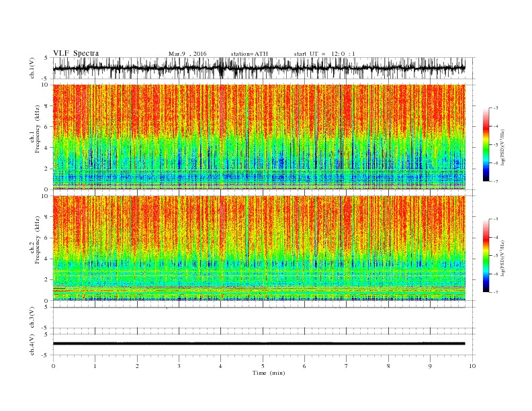
Task: Click the "6" kHz tick on ch.2 frequency axis
Action: point(46,238)
